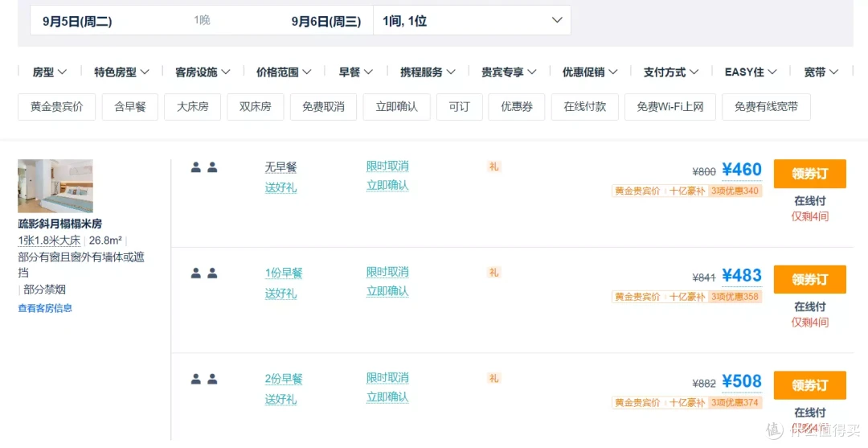Open the 特色房型 filter dropdown
The image size is (868, 448).
121,72
